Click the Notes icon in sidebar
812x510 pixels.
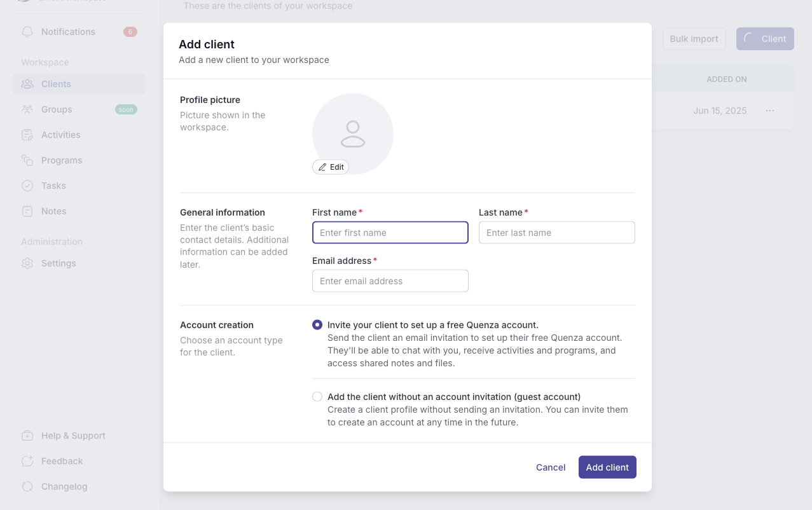[27, 211]
